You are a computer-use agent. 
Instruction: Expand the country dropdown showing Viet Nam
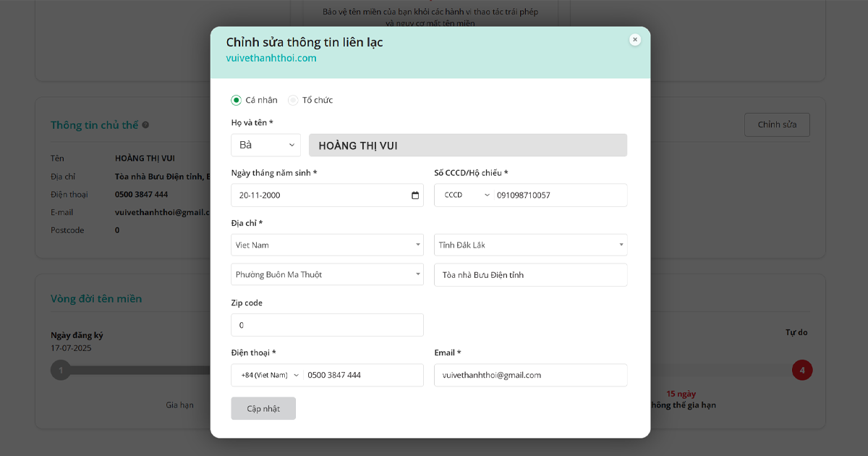327,245
